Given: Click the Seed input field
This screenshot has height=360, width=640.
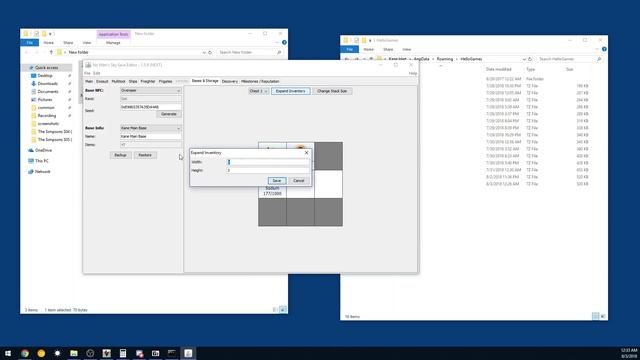Looking at the screenshot, I should point(151,107).
